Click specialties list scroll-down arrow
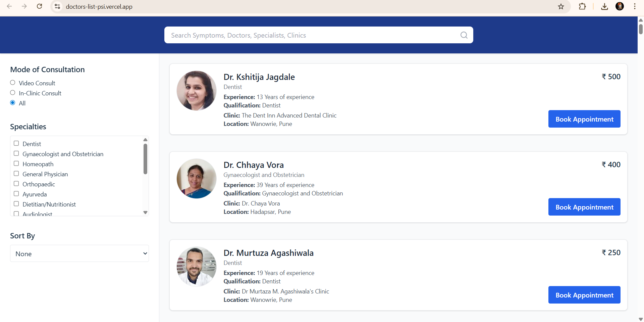This screenshot has height=322, width=644. [145, 212]
